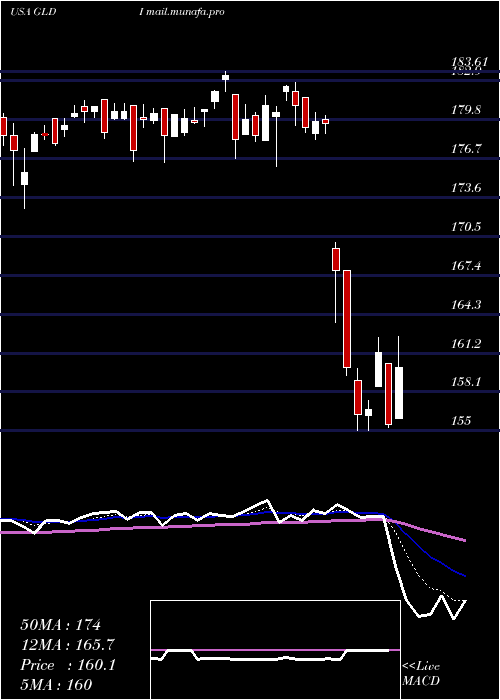Click the 5MA : 160 value
This screenshot has width=500, height=700.
[x=56, y=684]
